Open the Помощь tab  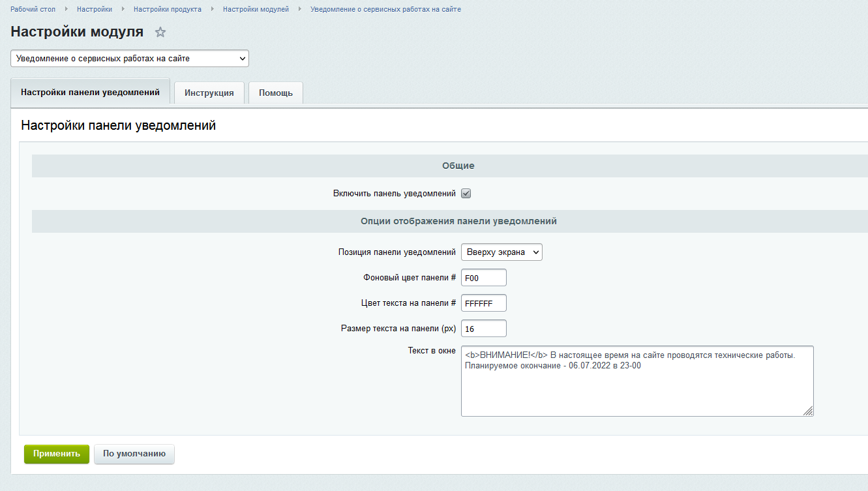[x=276, y=93]
